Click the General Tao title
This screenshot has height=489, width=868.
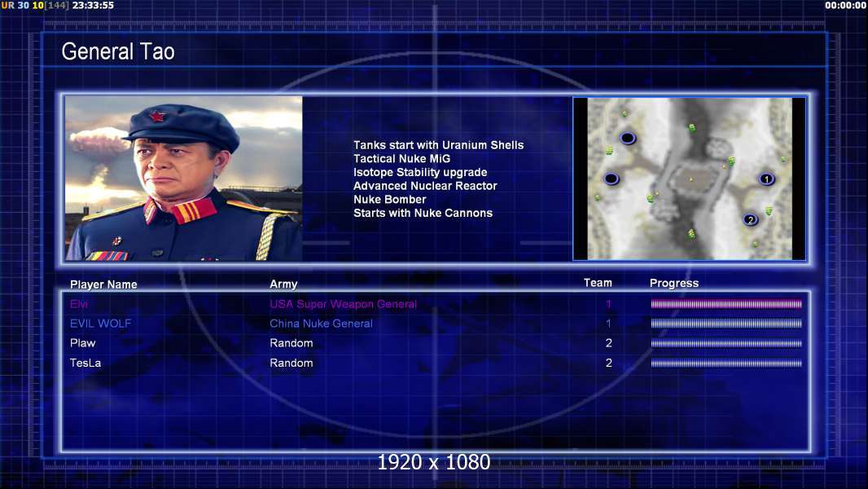[x=118, y=51]
